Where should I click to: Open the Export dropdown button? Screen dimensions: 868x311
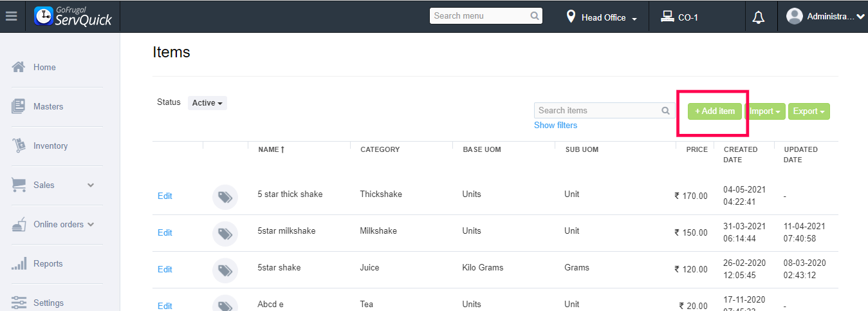point(809,111)
